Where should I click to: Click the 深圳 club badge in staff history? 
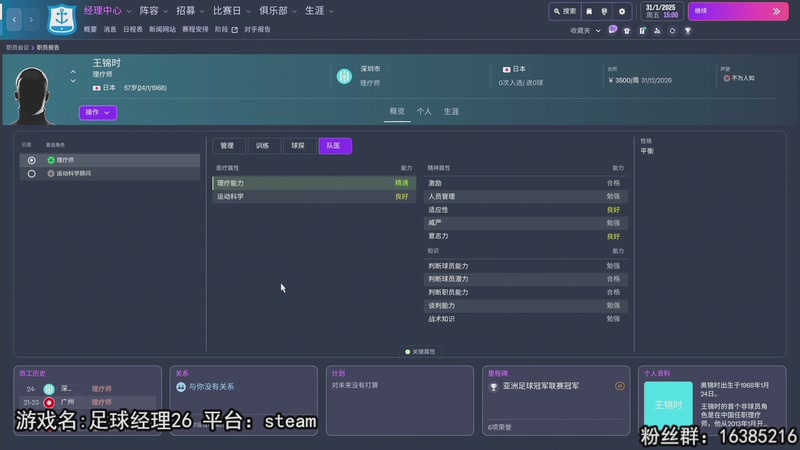click(49, 389)
